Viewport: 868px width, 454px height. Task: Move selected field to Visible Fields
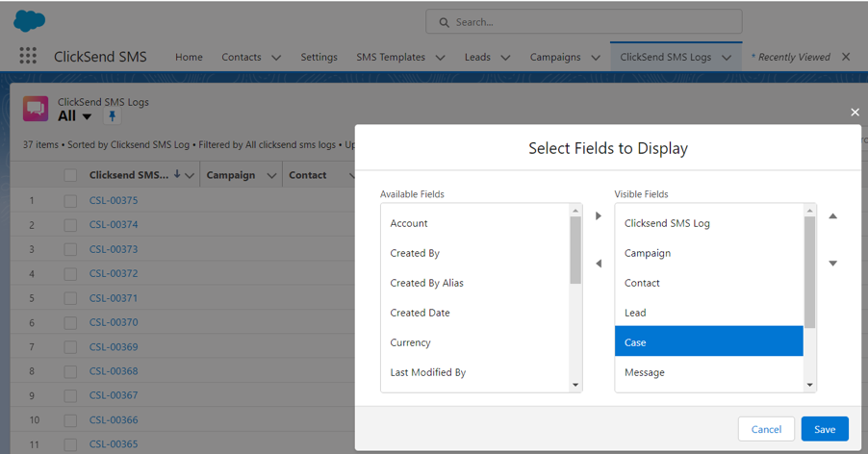point(599,215)
